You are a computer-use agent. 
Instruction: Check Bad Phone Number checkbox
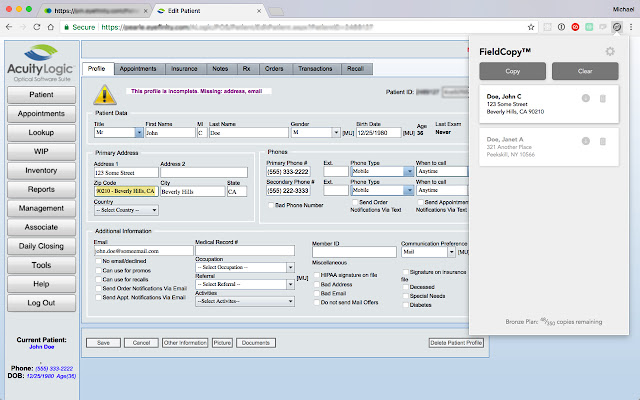tap(271, 205)
